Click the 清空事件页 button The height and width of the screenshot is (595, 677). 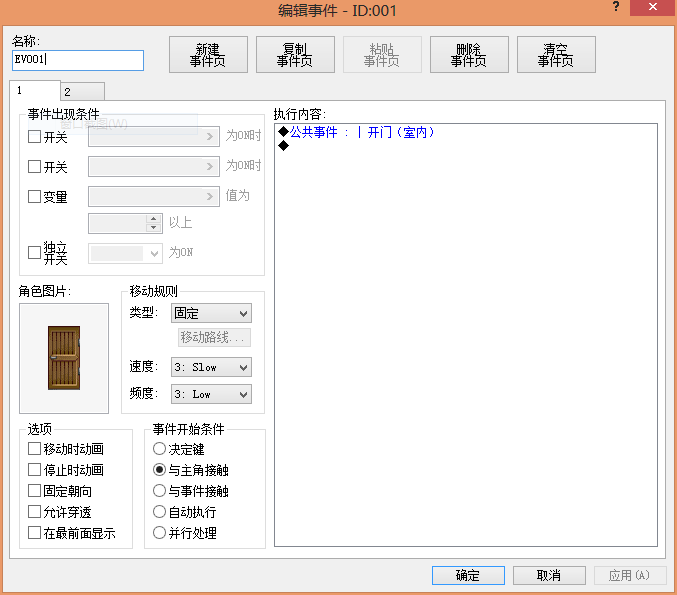(556, 54)
